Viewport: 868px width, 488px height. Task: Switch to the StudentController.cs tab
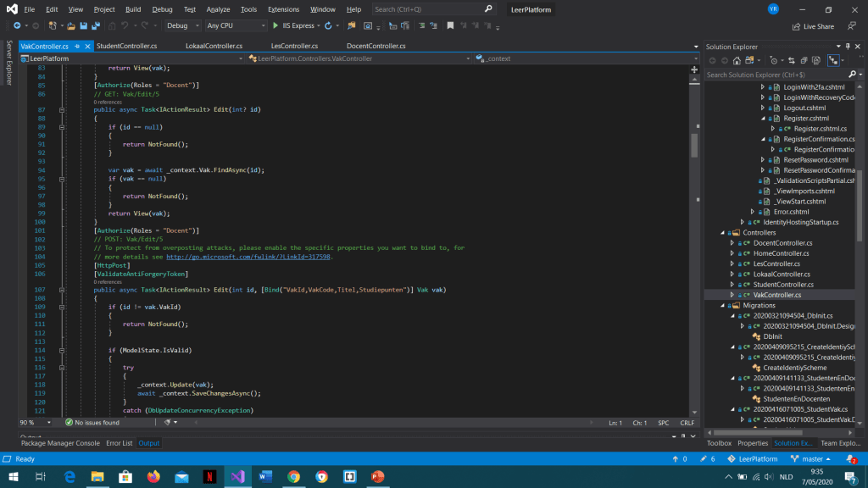coord(126,46)
